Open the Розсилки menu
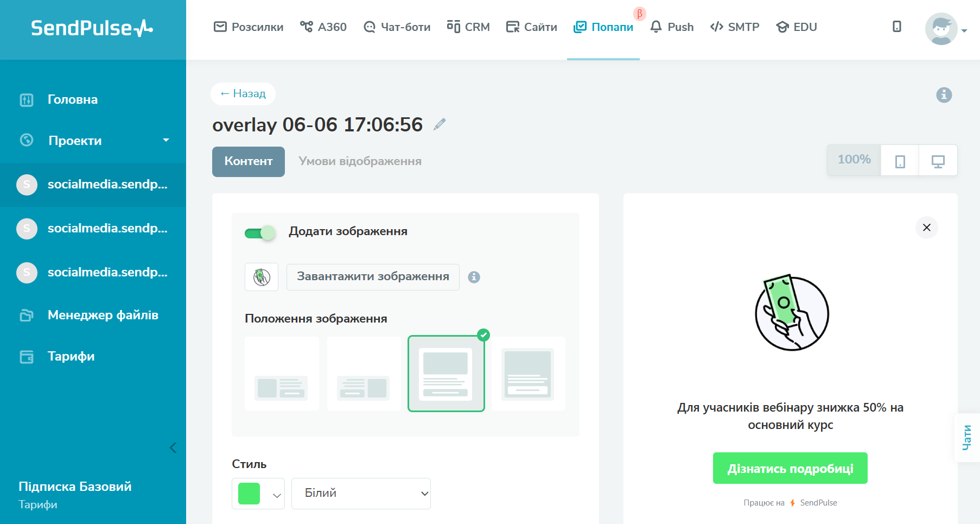 249,27
